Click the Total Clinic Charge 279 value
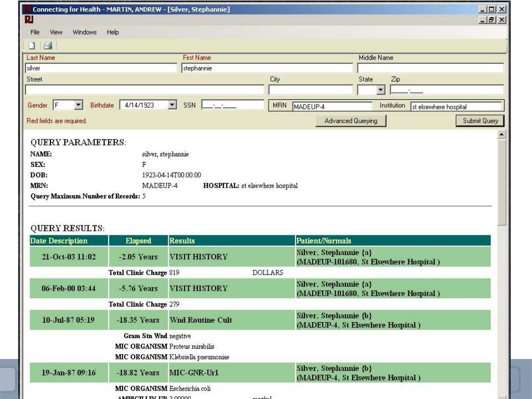532x399 pixels. tap(175, 304)
